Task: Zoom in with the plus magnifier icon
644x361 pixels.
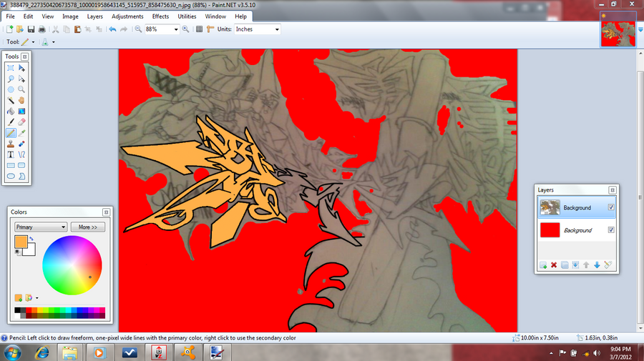Action: [185, 29]
